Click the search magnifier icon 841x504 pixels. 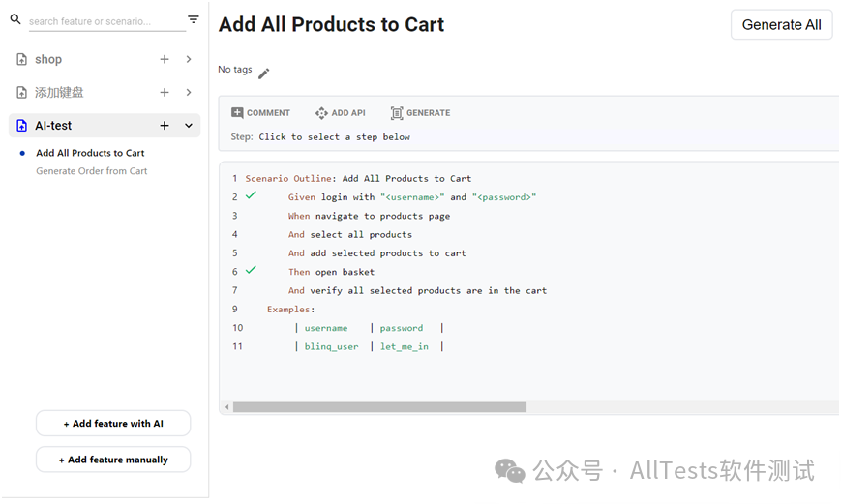tap(15, 19)
